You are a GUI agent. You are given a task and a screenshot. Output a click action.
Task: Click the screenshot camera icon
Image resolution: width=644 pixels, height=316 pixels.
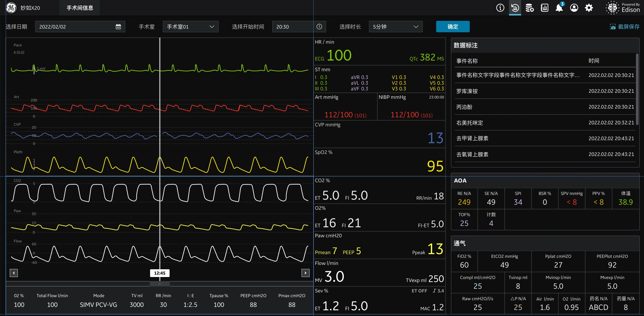tap(613, 27)
